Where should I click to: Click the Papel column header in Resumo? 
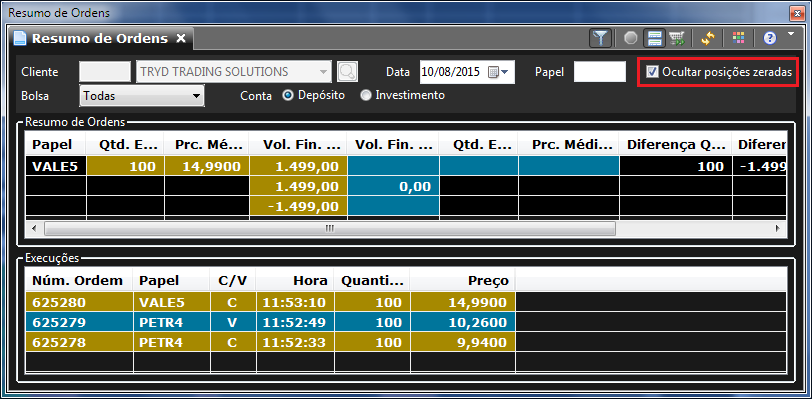(x=55, y=145)
